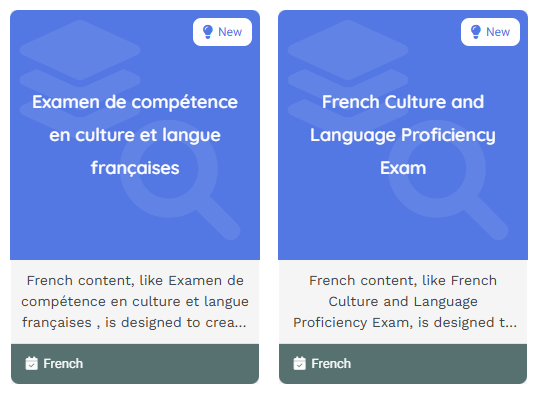
Task: Click the New badge on French Culture card
Action: click(490, 32)
